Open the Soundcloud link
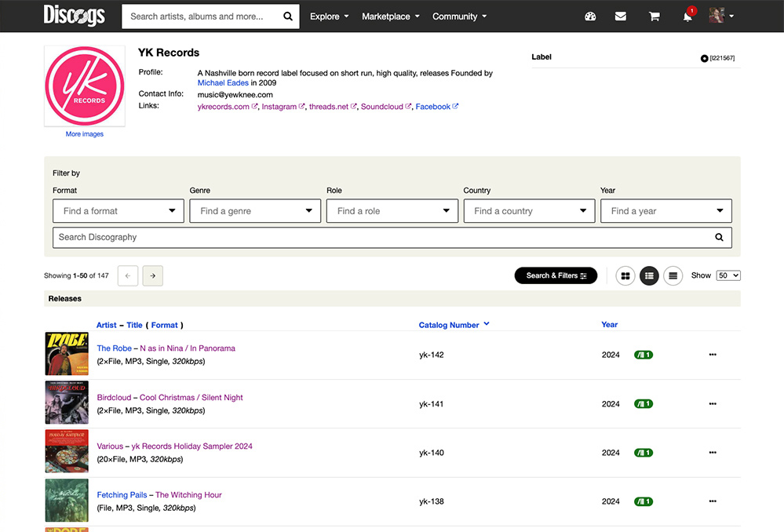This screenshot has height=532, width=784. [386, 107]
